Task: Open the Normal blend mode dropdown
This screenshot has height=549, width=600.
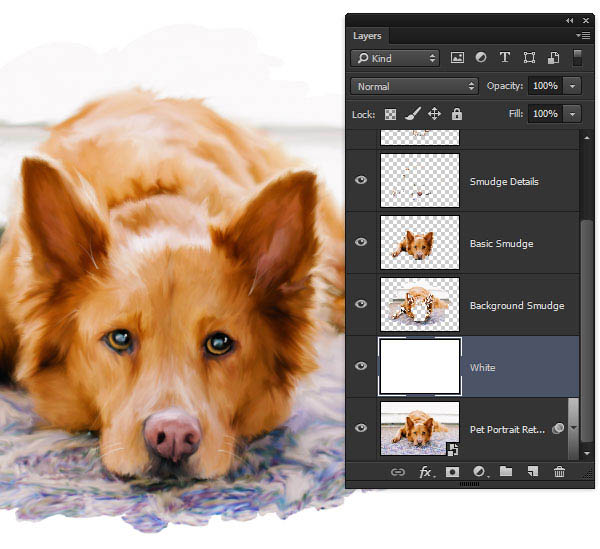Action: (414, 86)
